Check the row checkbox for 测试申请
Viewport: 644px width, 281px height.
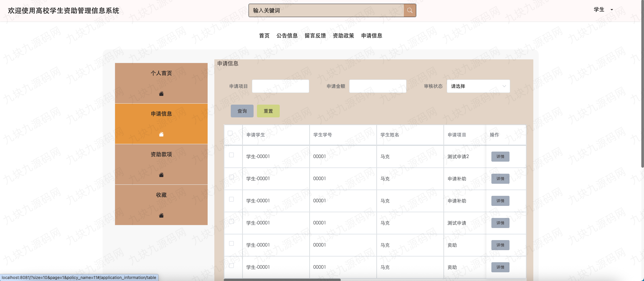click(x=231, y=221)
